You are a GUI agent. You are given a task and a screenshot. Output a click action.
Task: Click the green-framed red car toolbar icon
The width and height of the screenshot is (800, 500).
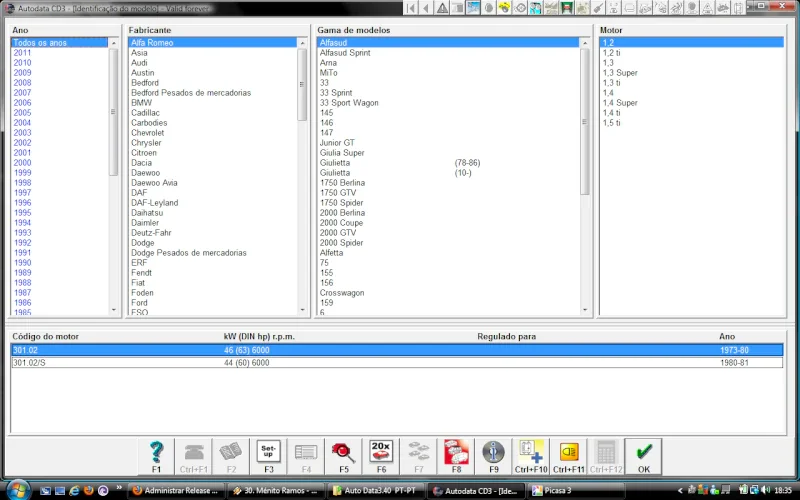pyautogui.click(x=566, y=8)
